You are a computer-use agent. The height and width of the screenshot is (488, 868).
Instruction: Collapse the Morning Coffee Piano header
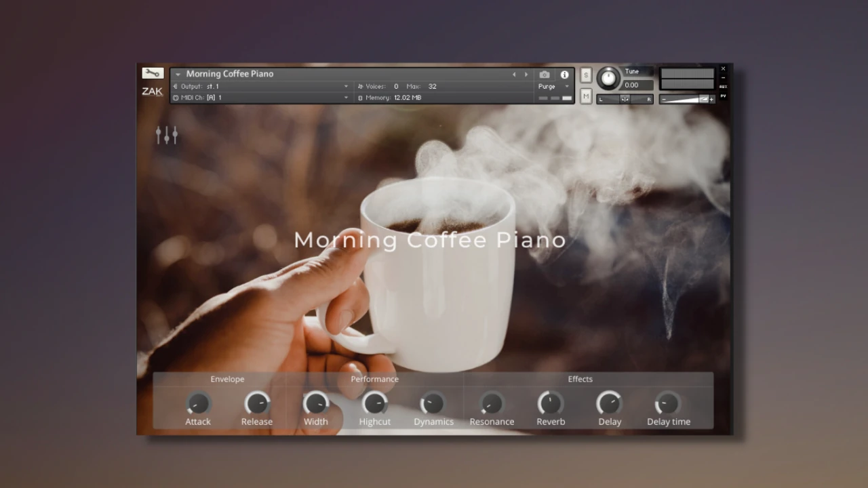click(178, 74)
